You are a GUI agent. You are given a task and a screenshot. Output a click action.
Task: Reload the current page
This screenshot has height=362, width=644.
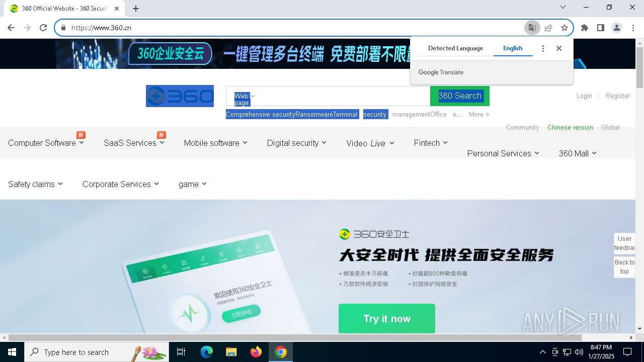point(43,28)
